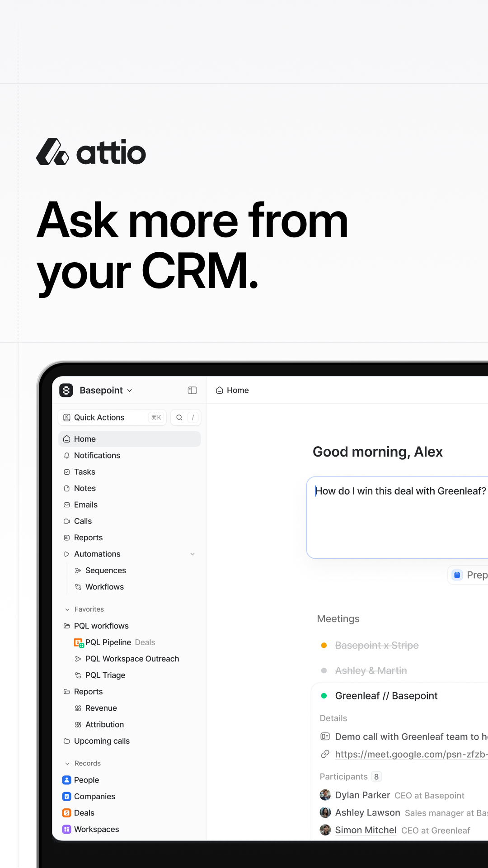488x868 pixels.
Task: Open Emails in the sidebar
Action: point(129,505)
